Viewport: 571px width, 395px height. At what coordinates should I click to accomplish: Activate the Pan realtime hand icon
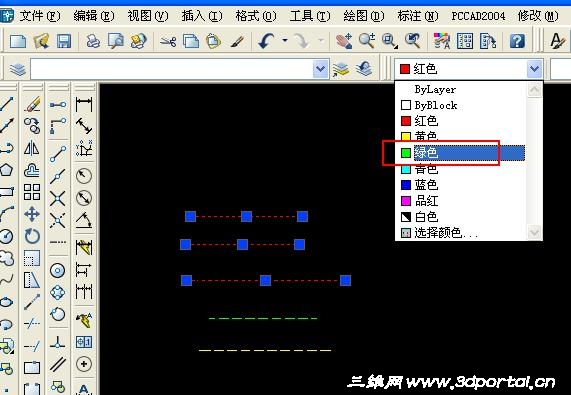[x=343, y=41]
